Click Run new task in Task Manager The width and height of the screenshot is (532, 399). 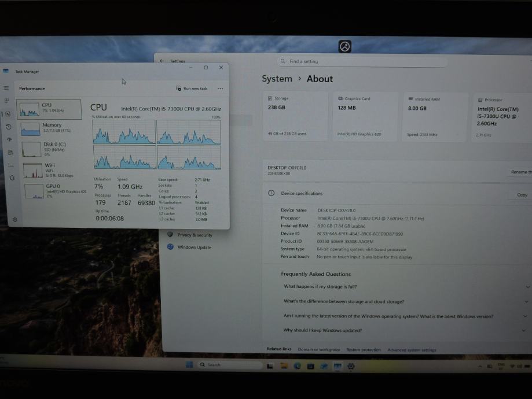[x=192, y=88]
